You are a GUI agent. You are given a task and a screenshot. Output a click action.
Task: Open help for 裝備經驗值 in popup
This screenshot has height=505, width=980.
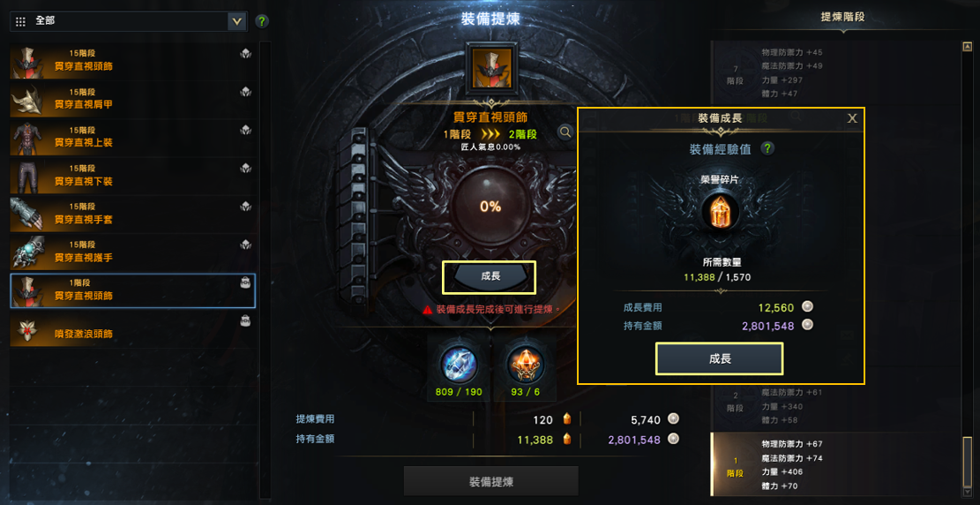(x=767, y=149)
